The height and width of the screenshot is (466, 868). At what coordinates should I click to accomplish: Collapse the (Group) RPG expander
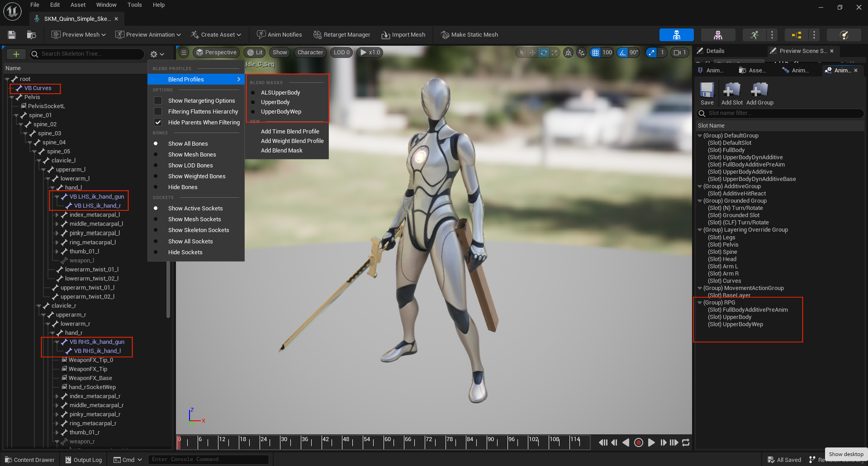(700, 303)
